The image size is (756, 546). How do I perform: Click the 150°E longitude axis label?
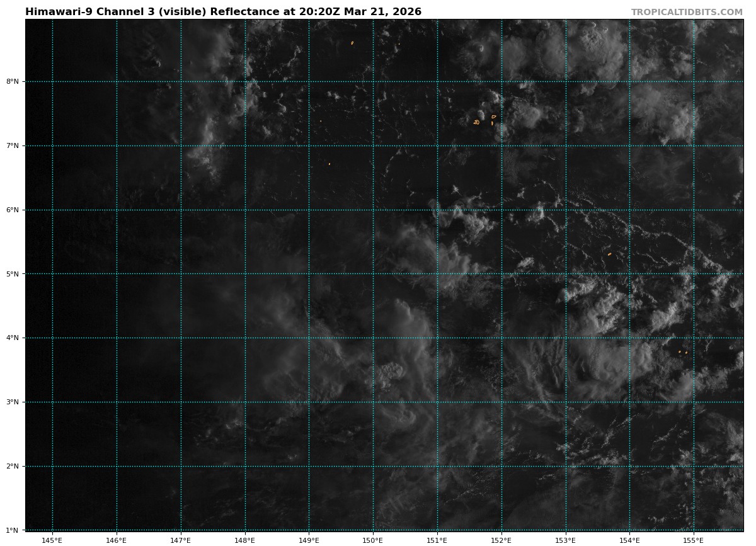(373, 540)
